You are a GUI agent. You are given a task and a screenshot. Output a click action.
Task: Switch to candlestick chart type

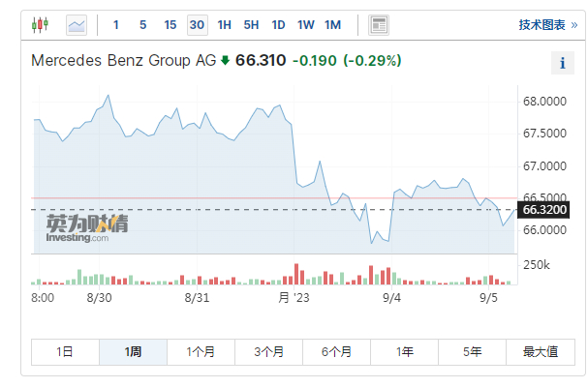coord(40,24)
